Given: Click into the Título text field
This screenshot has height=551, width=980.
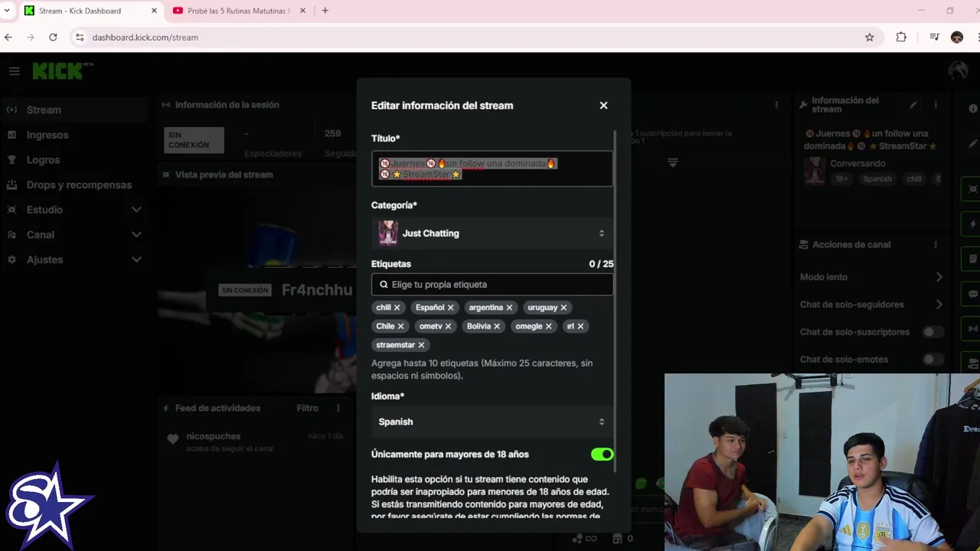Looking at the screenshot, I should tap(492, 168).
